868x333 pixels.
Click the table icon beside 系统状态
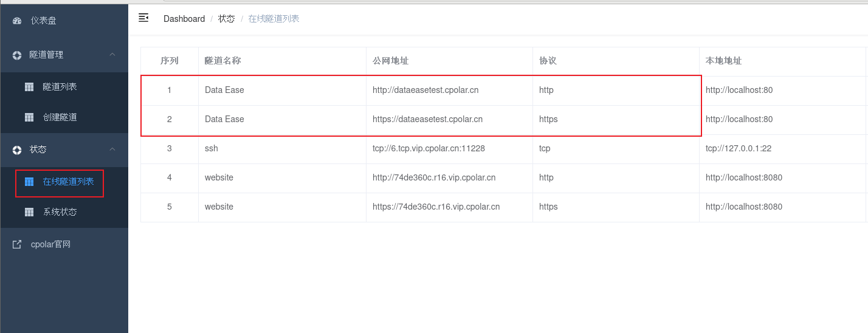click(x=29, y=212)
